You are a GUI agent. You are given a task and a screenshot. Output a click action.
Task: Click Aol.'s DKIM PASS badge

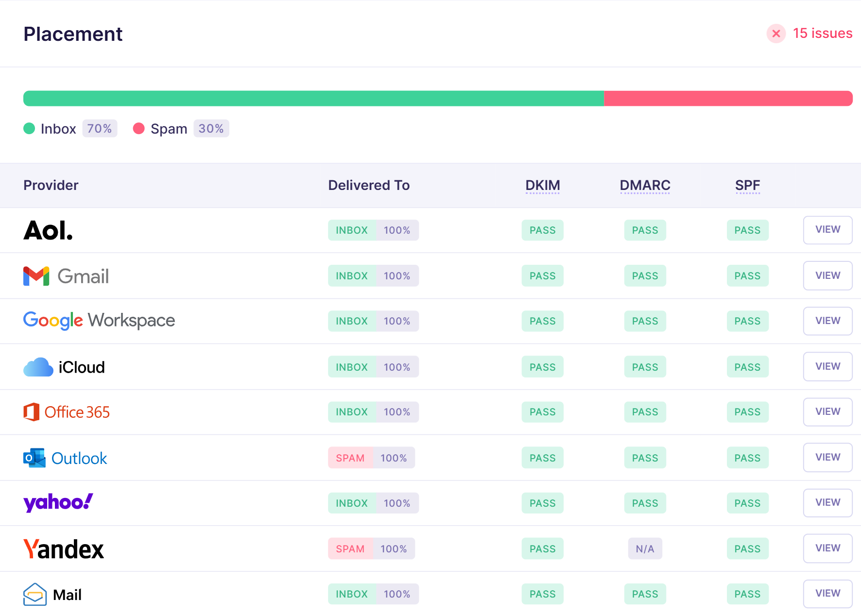click(542, 230)
